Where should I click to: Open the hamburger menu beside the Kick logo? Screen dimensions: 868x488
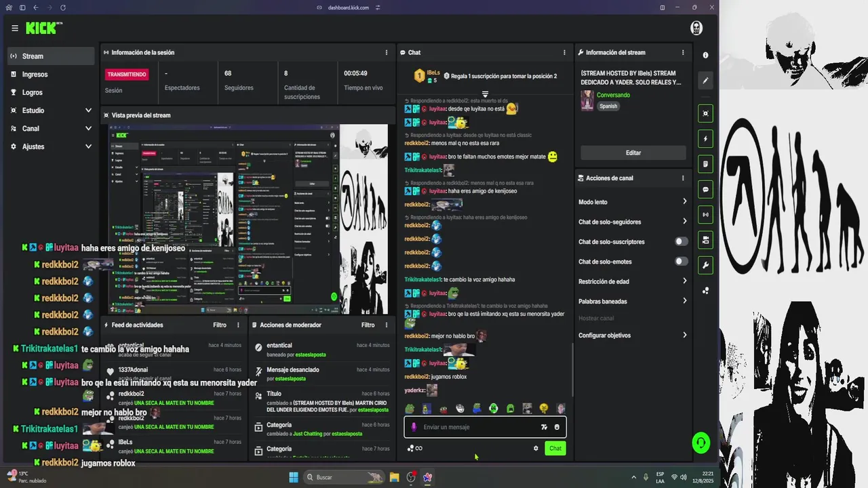[x=15, y=28]
